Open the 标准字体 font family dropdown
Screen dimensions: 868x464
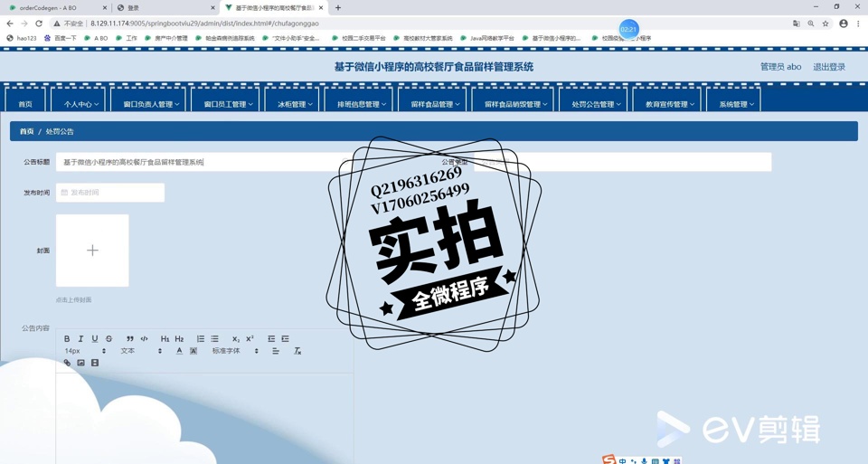pyautogui.click(x=235, y=351)
